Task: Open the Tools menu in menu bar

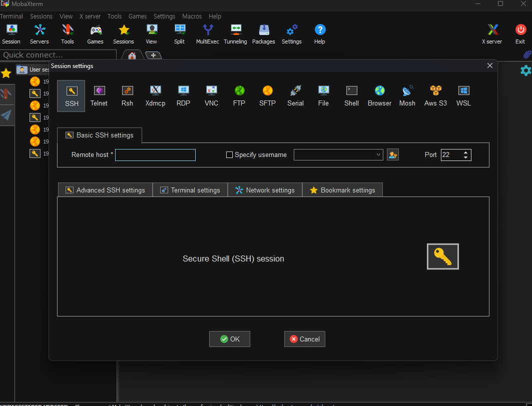Action: [114, 16]
